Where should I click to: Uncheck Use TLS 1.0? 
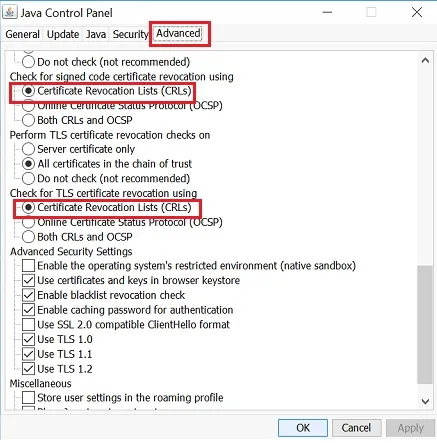(x=28, y=339)
